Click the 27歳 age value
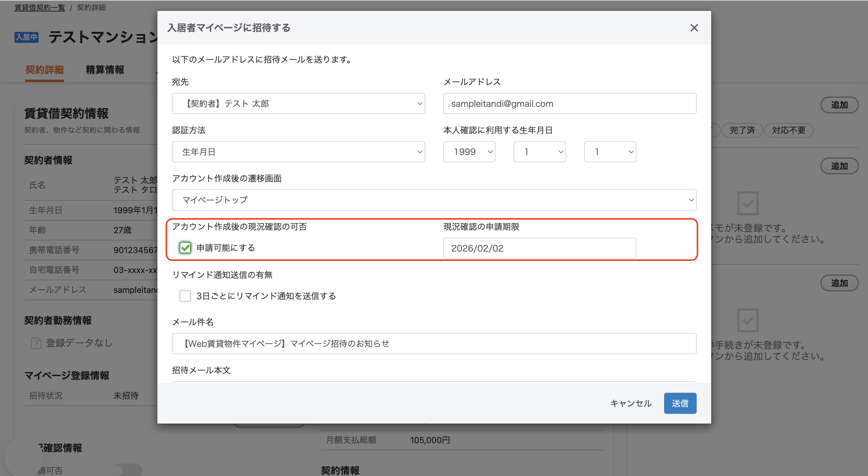Screen dimensions: 868x476 [122, 230]
